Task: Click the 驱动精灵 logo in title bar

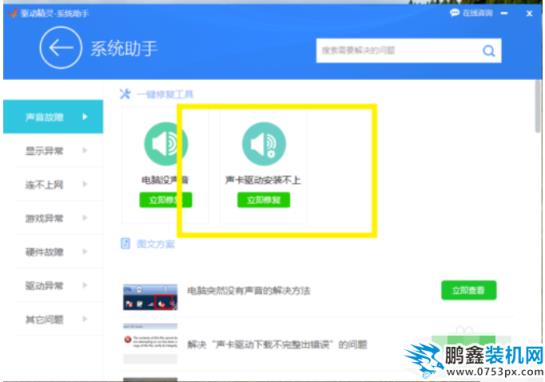Action: [13, 13]
